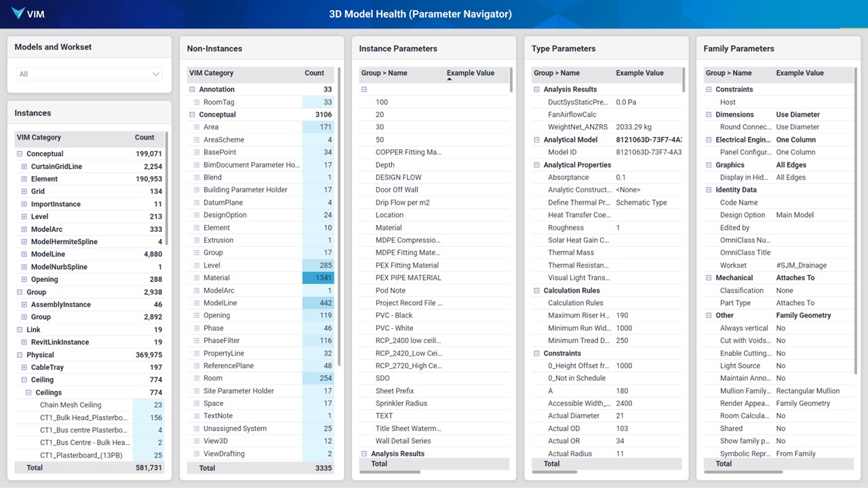
Task: Select the Material count cell 1341
Action: (x=318, y=278)
